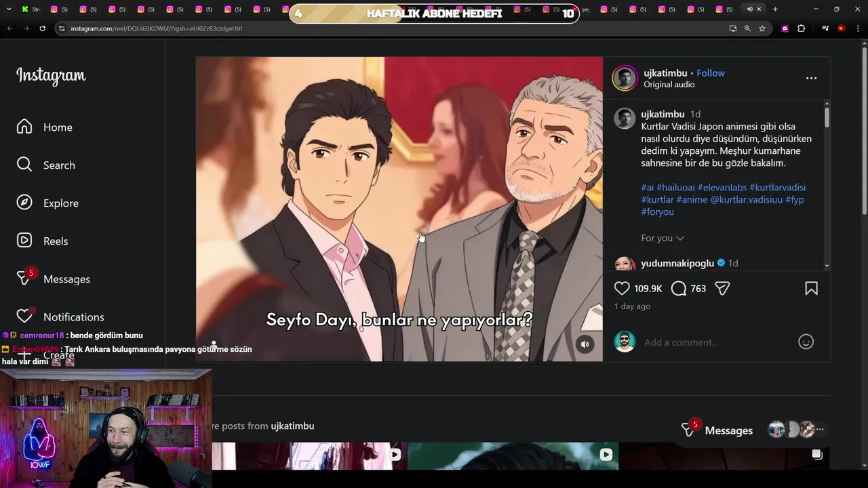Open the #fyp hashtag

coord(795,200)
